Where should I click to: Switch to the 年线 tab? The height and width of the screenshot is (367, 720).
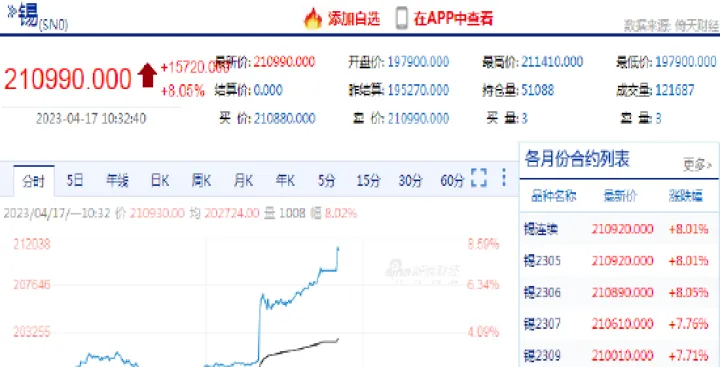(x=117, y=181)
